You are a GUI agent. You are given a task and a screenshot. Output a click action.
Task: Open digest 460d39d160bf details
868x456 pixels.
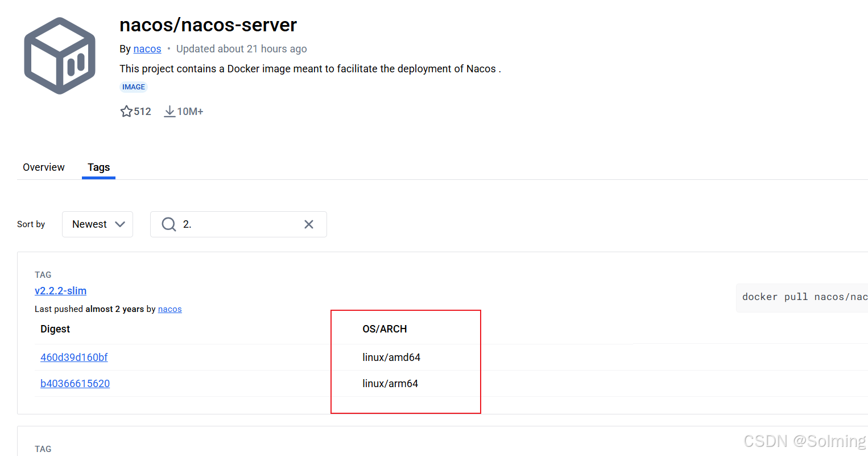tap(74, 357)
